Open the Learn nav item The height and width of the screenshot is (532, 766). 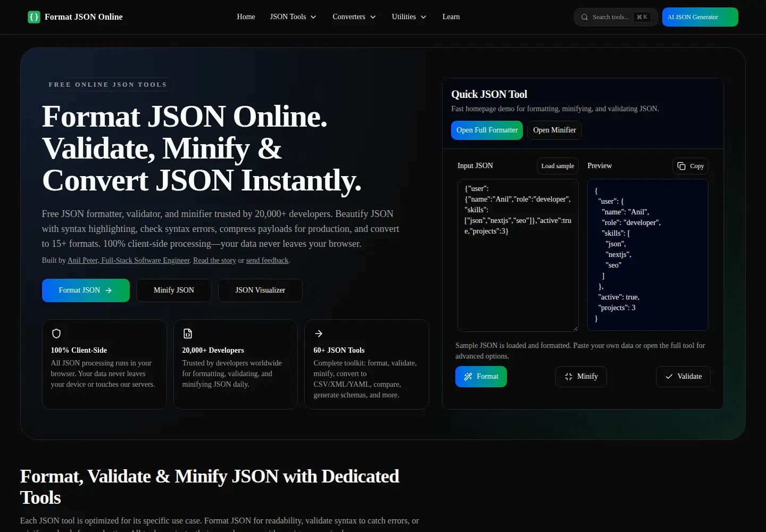(451, 17)
